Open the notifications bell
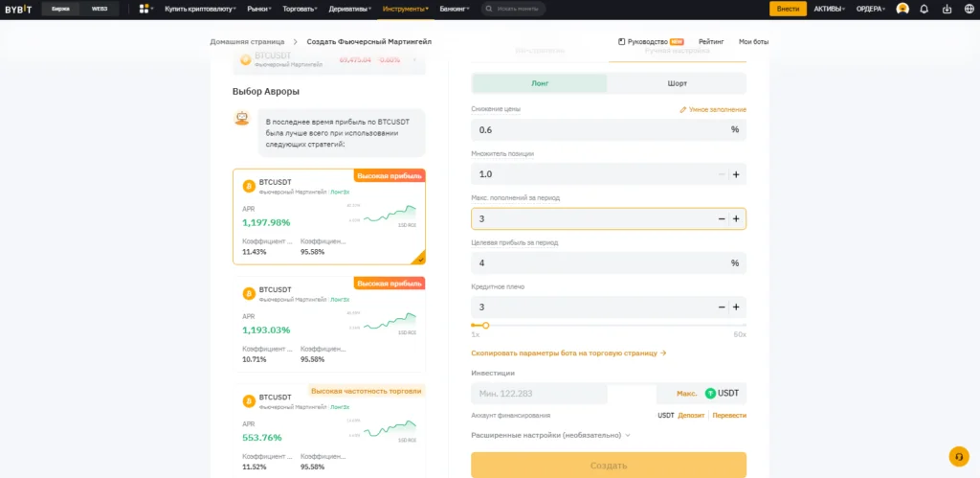 click(924, 9)
